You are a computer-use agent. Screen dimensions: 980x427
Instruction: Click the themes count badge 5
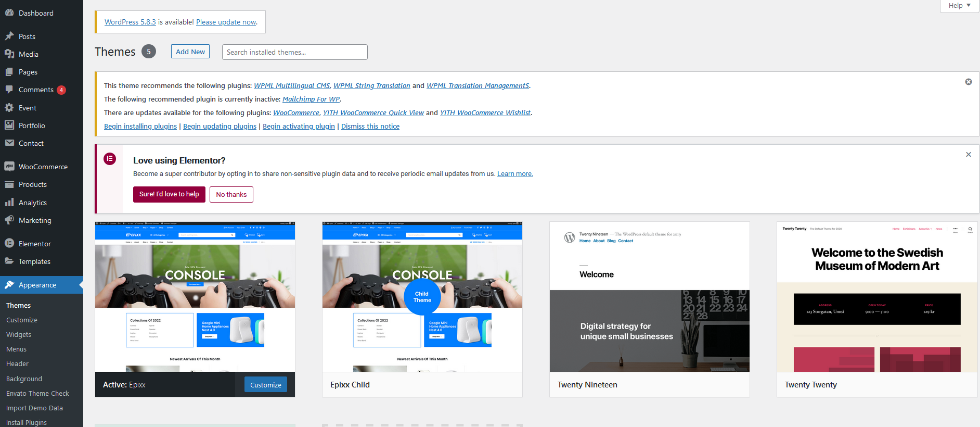(149, 52)
